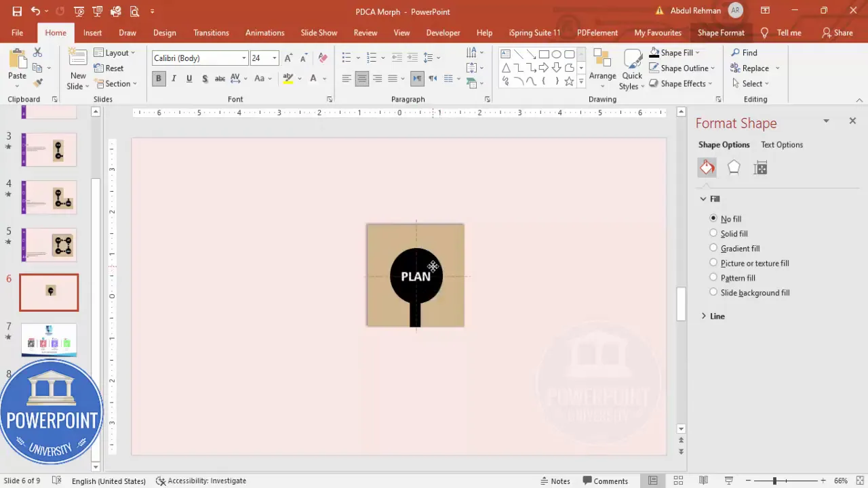
Task: Open the Shape Effects dropdown
Action: click(x=680, y=83)
